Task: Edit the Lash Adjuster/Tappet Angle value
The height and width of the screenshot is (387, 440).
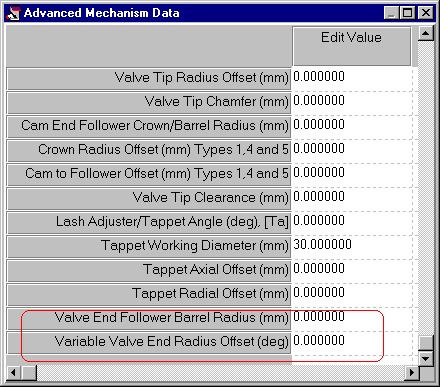Action: click(x=352, y=223)
